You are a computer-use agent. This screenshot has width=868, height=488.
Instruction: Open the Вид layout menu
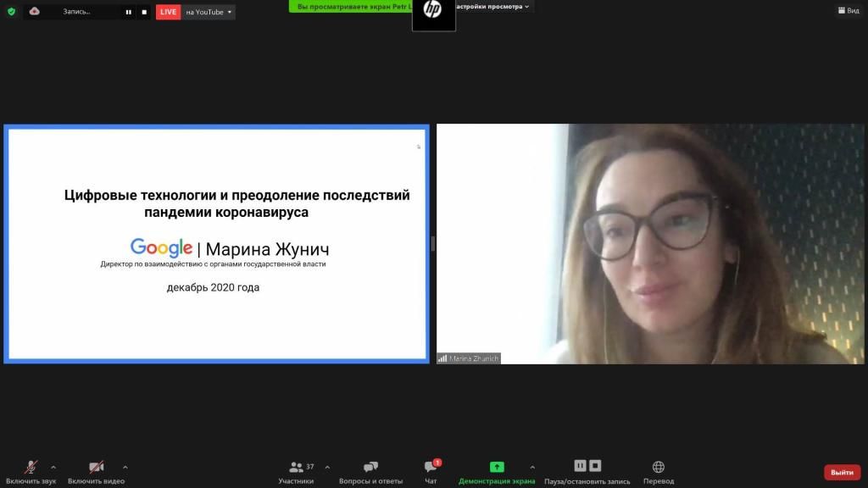tap(849, 10)
